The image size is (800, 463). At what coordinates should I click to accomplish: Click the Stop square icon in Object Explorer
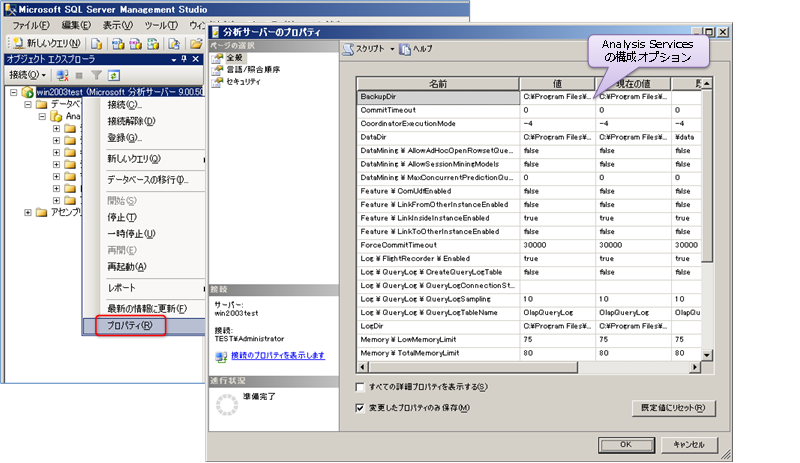79,76
